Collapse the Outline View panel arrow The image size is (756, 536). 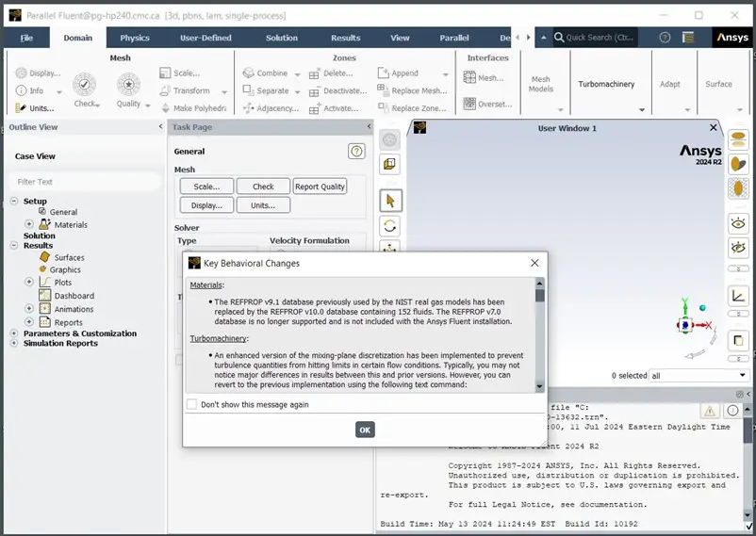pos(160,126)
